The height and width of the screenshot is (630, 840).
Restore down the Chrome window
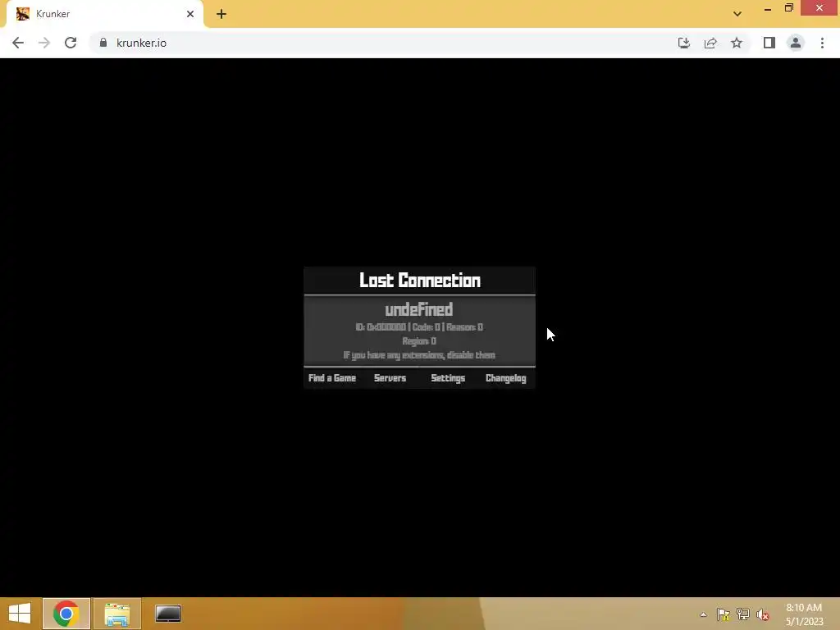click(789, 8)
